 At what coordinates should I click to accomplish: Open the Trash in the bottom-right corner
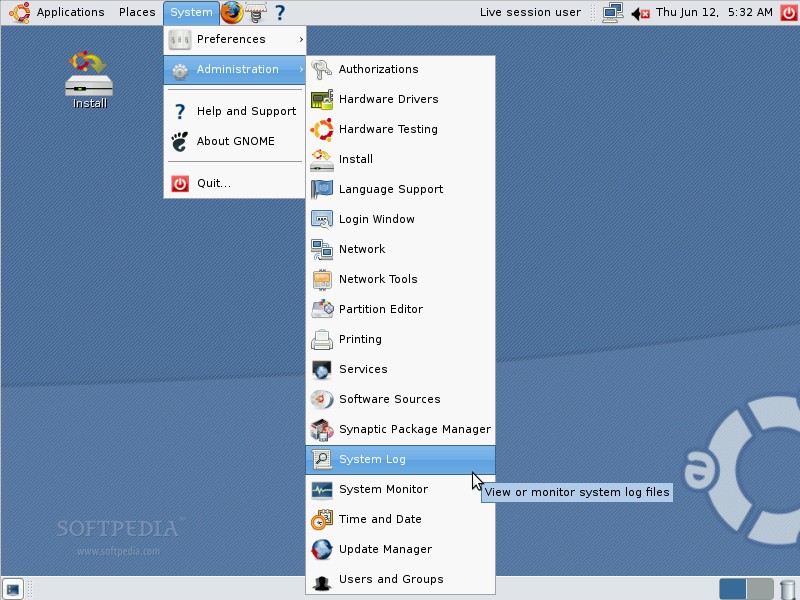(x=787, y=589)
